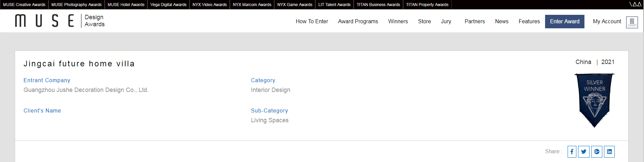Viewport: 644px width, 162px height.
Task: Expand the Winners menu
Action: 398,22
